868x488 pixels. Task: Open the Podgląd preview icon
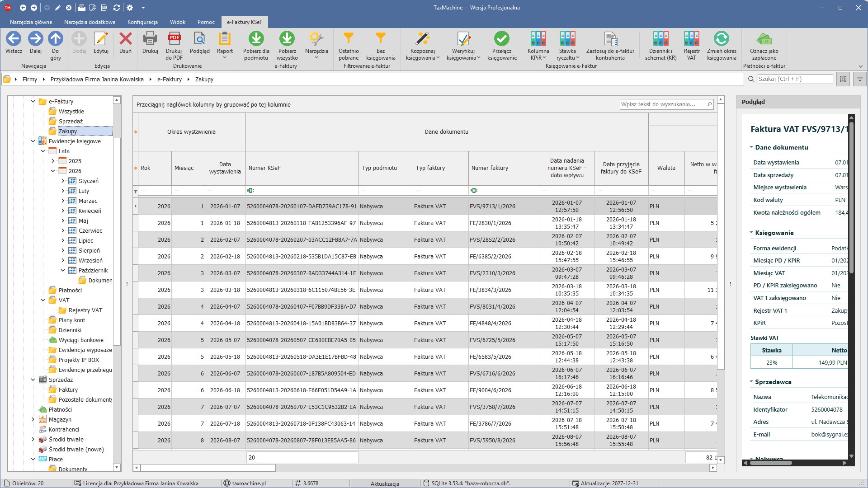point(199,39)
